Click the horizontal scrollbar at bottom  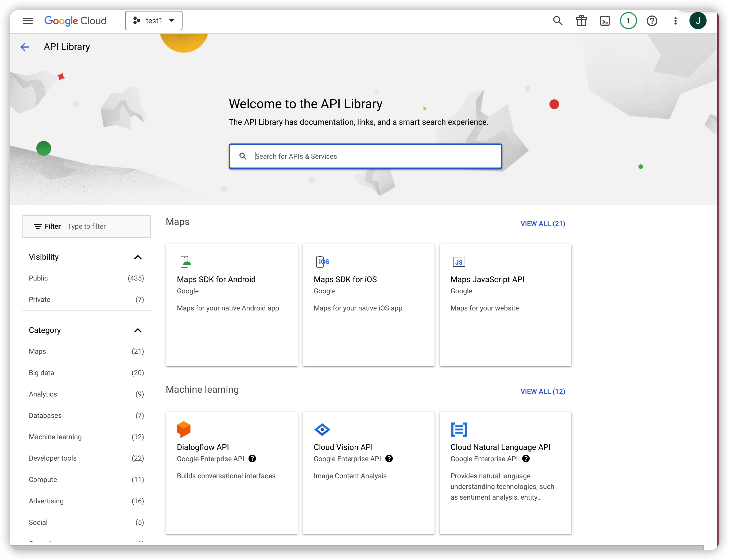[x=357, y=547]
